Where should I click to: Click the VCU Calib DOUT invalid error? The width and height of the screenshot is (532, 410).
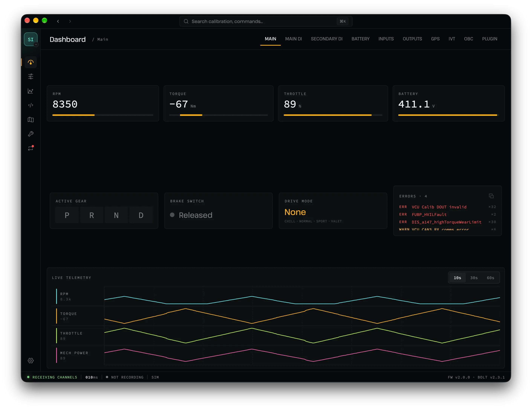[x=447, y=207]
